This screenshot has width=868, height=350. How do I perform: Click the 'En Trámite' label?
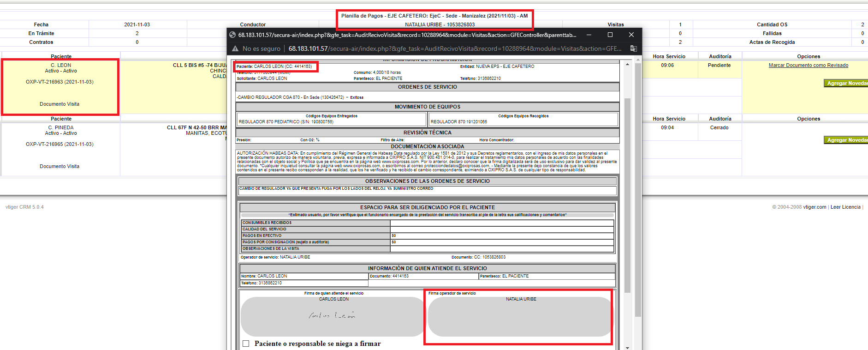coord(41,33)
